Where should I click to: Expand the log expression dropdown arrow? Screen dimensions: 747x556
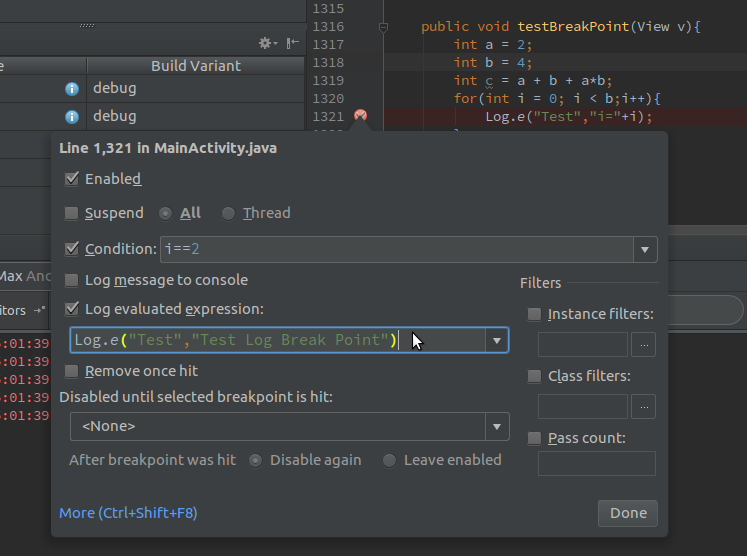click(496, 341)
